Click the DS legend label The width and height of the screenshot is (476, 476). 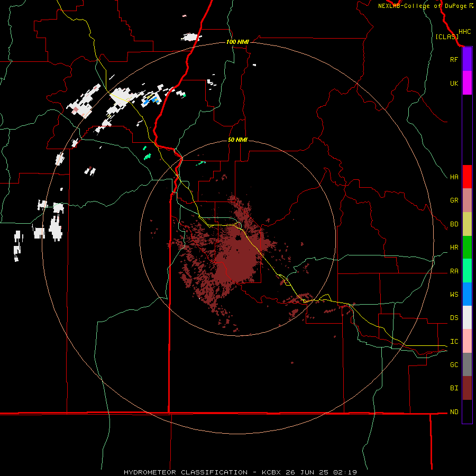coord(454,318)
